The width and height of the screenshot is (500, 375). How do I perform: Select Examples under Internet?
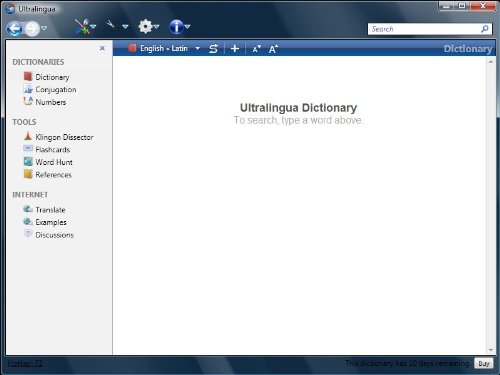[x=51, y=222]
